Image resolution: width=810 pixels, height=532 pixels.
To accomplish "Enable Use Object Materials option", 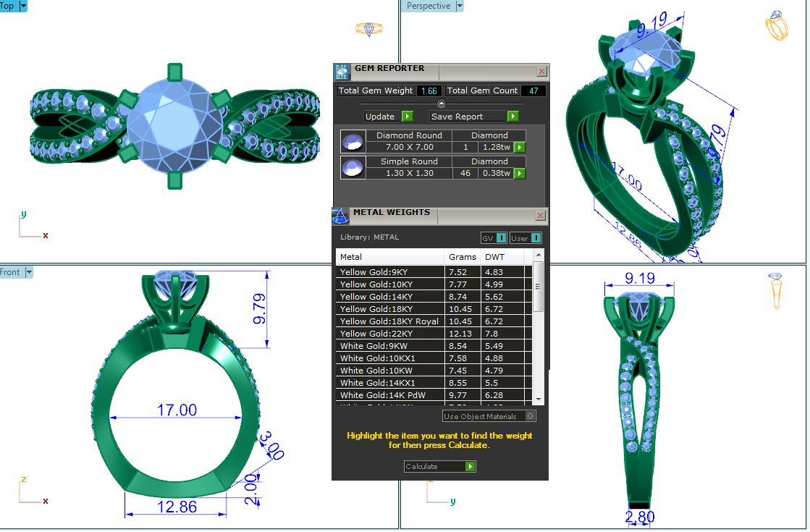I will tap(531, 416).
